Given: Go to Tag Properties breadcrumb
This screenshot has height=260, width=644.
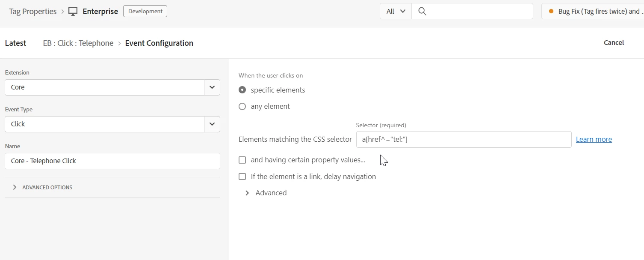Looking at the screenshot, I should [x=33, y=12].
